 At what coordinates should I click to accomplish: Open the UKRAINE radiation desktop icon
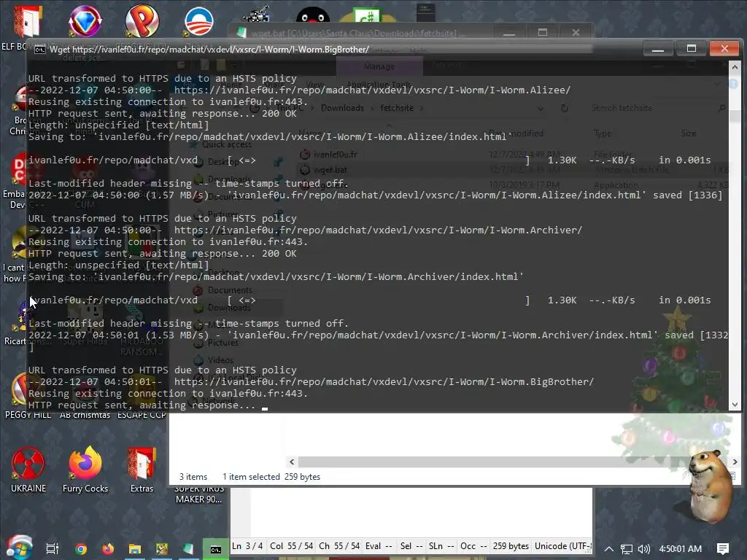click(28, 470)
